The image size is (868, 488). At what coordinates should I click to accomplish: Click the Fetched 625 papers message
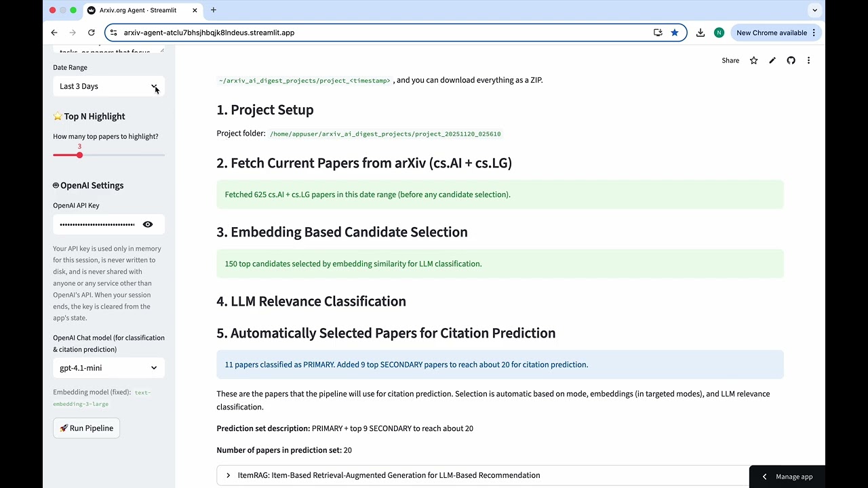500,195
